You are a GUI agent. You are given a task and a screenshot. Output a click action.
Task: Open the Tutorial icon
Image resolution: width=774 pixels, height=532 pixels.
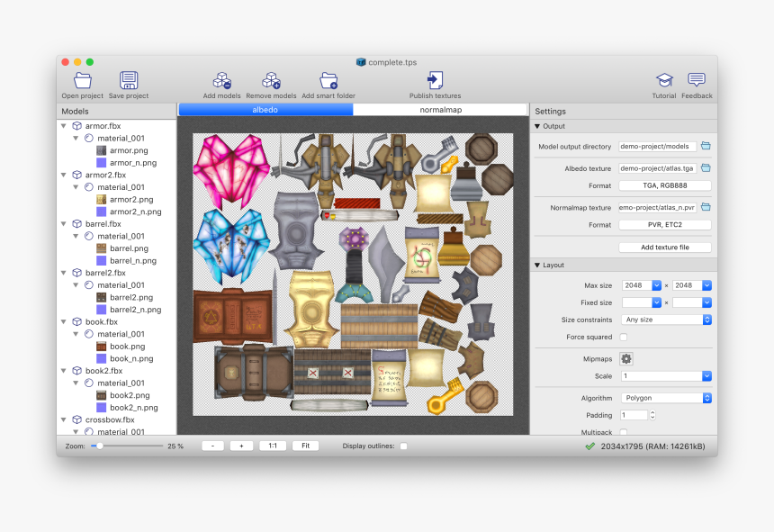[664, 80]
